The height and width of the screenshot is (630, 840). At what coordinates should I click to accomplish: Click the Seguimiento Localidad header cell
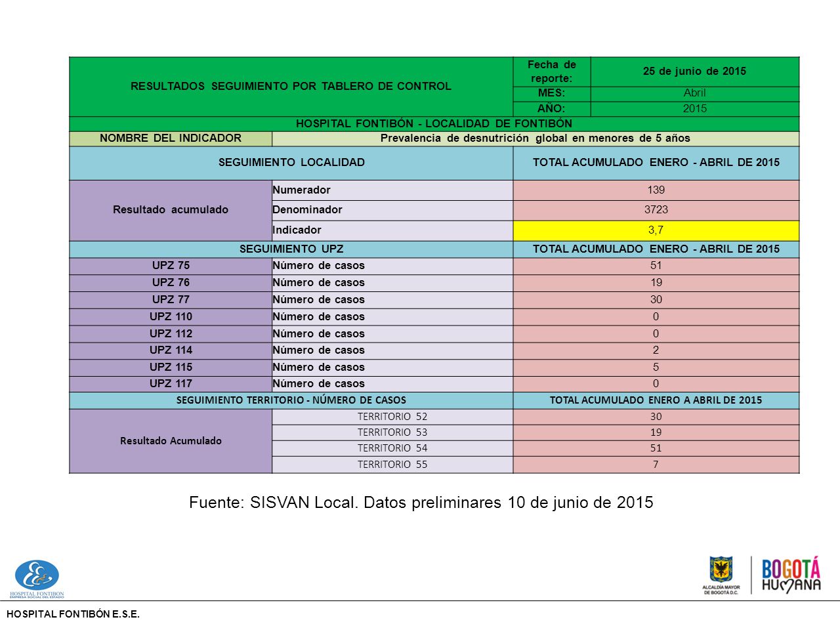click(291, 163)
